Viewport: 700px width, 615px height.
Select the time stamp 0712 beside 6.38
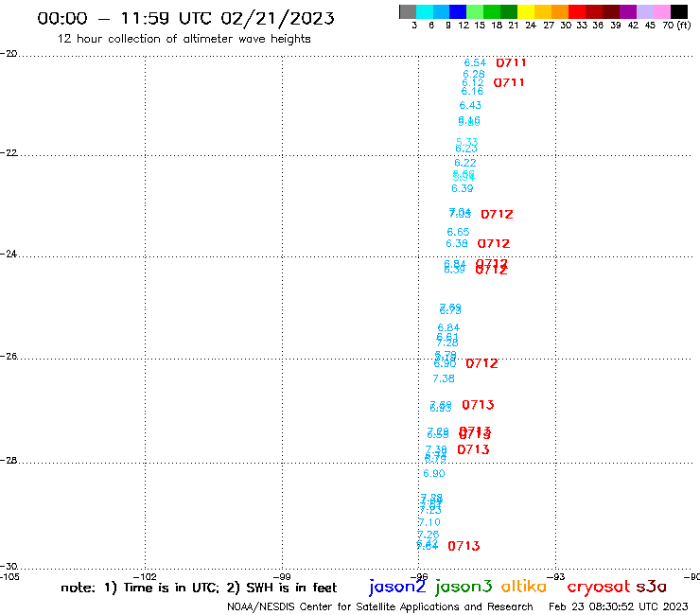click(x=494, y=244)
